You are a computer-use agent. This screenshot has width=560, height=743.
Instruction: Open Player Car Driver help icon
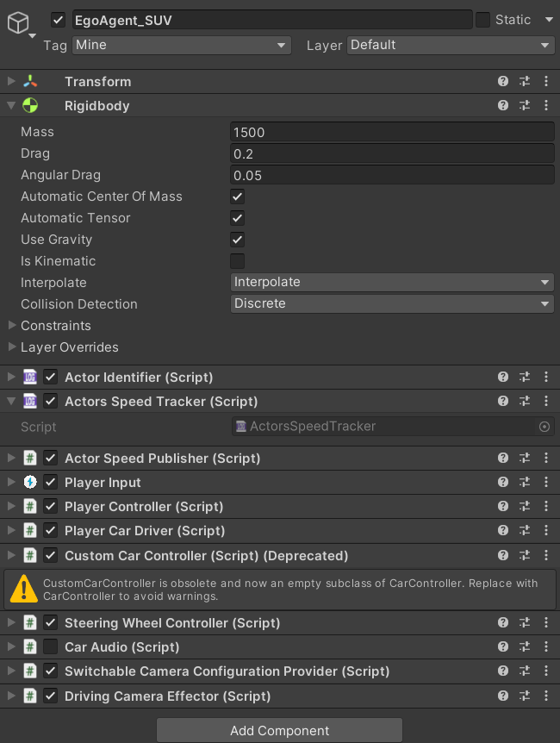tap(503, 530)
